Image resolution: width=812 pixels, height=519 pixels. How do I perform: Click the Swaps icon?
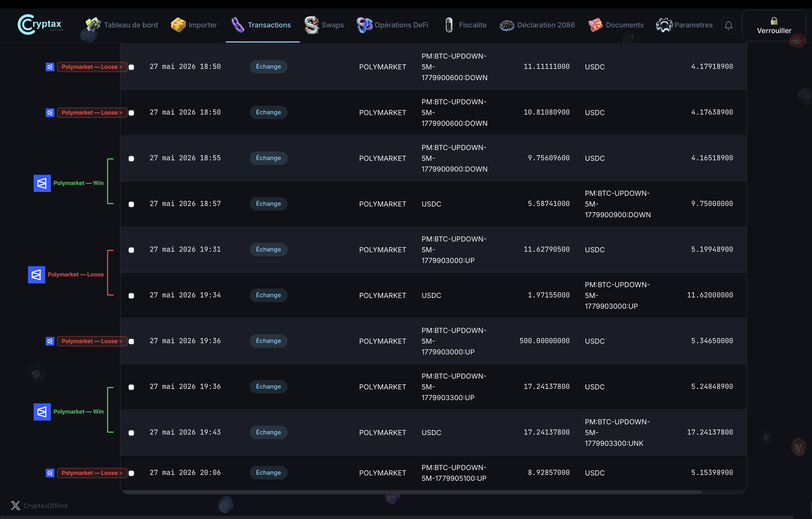[311, 24]
